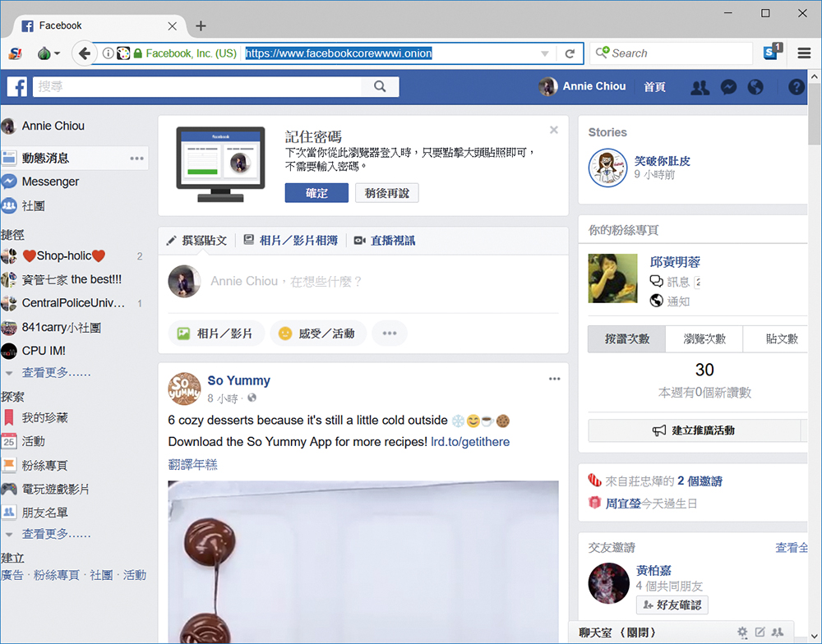
Task: Click the S! extension icon in the toolbar
Action: click(x=15, y=53)
